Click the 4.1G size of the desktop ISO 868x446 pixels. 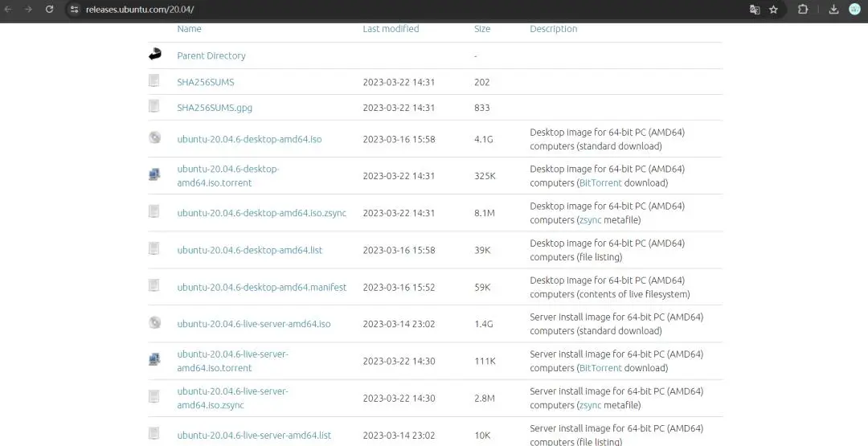483,140
